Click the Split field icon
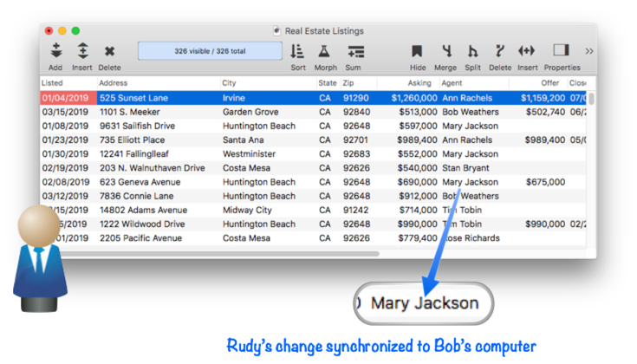Image resolution: width=637 pixels, height=364 pixels. (473, 51)
